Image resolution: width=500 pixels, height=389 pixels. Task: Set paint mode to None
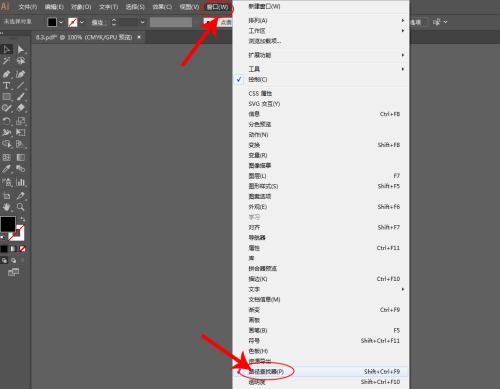pyautogui.click(x=22, y=249)
